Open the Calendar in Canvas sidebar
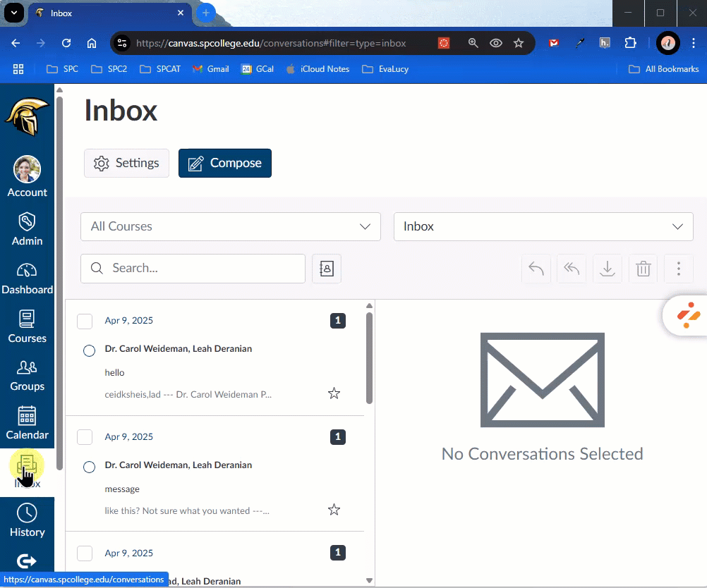 coord(27,423)
